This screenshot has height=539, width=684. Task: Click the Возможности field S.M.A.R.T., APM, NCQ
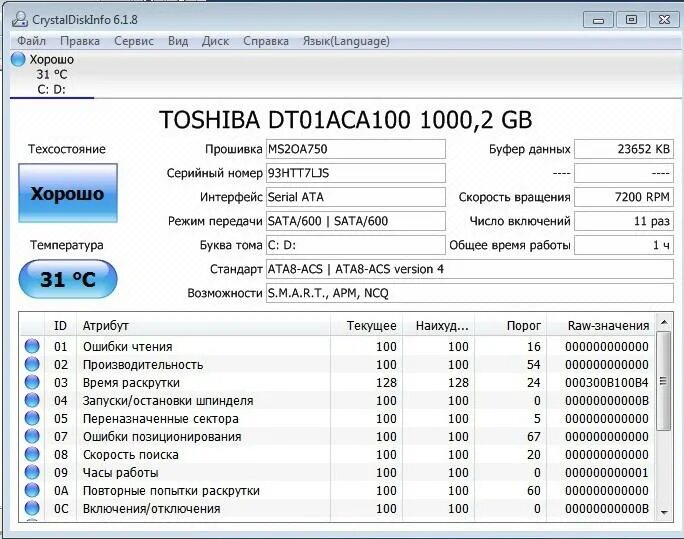pos(470,293)
